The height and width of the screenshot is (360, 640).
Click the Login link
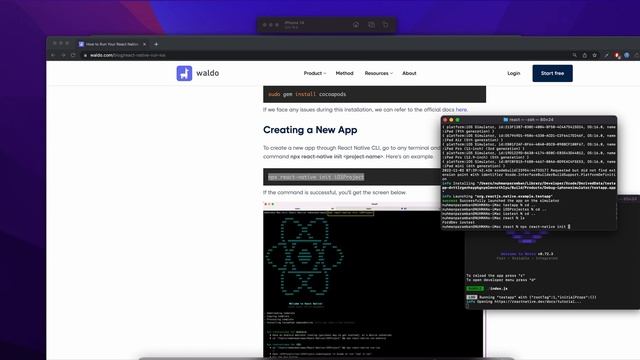513,73
